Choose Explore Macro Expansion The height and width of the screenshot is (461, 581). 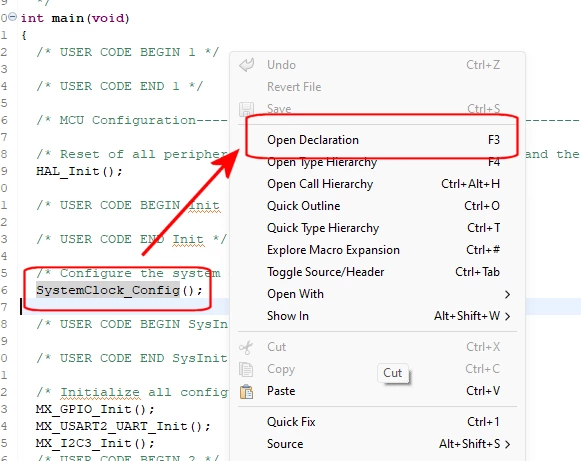[x=377, y=250]
